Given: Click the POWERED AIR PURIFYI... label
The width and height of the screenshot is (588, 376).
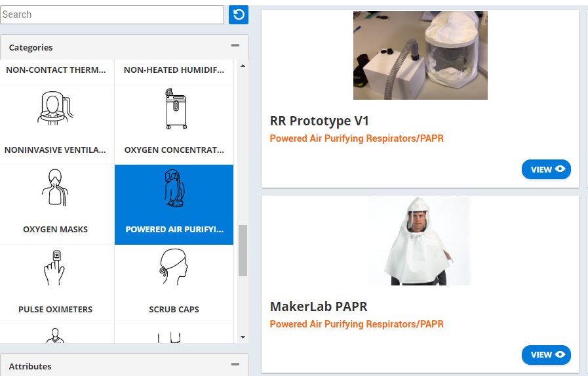Looking at the screenshot, I should pos(174,230).
